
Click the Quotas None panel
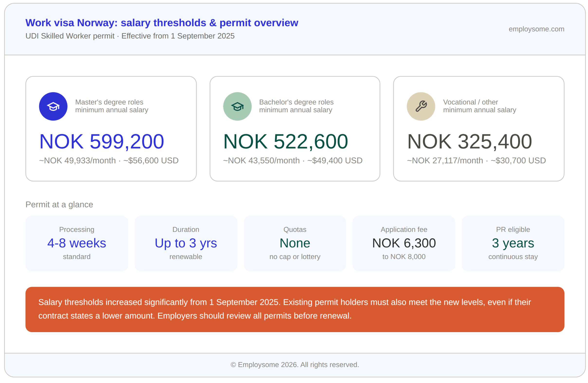[x=294, y=243]
